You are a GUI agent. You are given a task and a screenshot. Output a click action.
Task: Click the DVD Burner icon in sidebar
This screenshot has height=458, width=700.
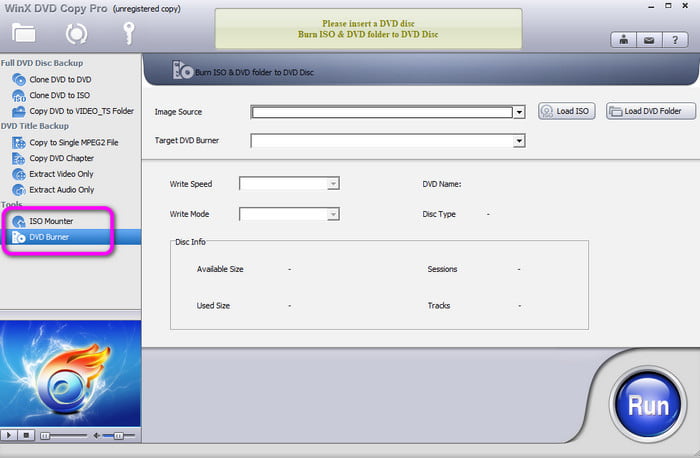pos(19,237)
